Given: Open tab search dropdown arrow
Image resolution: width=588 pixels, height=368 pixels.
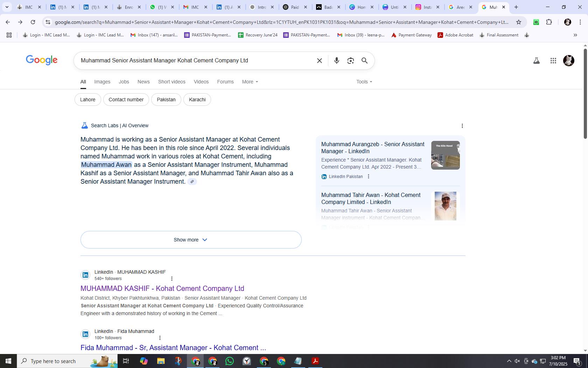Looking at the screenshot, I should click(7, 7).
